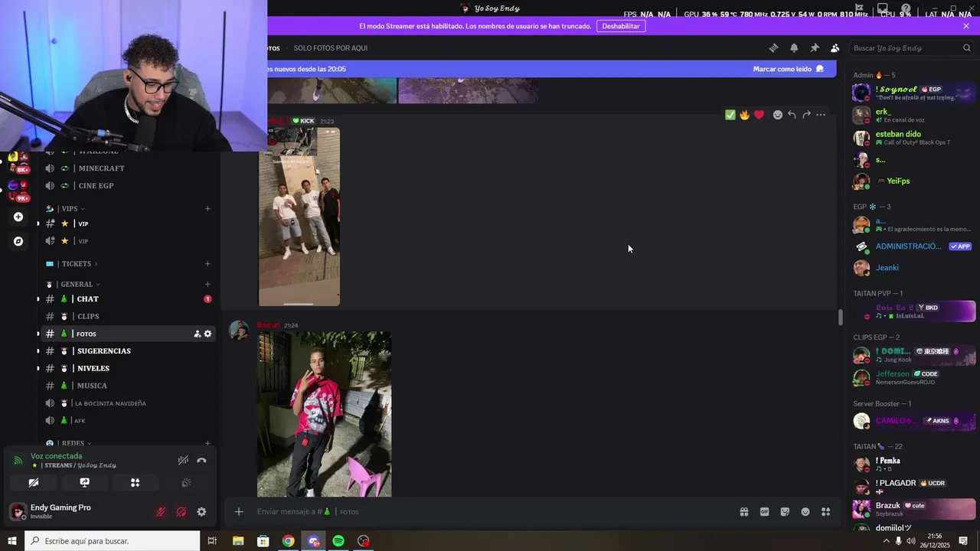Add channel to VIPS category
The width and height of the screenshot is (980, 551).
pos(207,209)
